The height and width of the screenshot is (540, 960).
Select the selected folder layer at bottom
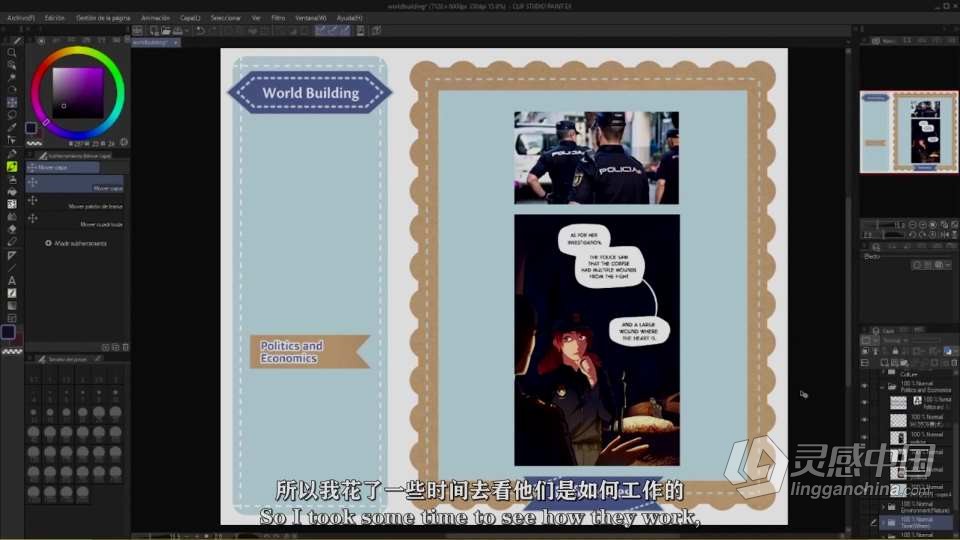point(917,522)
